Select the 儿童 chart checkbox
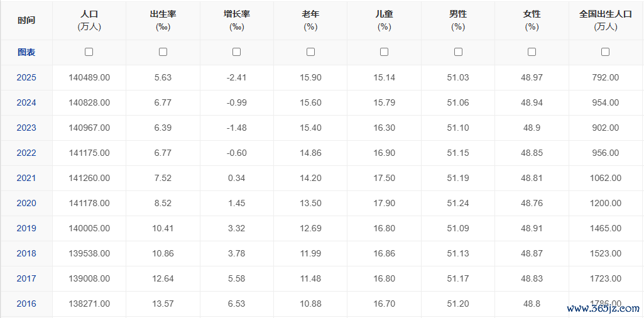This screenshot has width=644, height=318. 384,52
